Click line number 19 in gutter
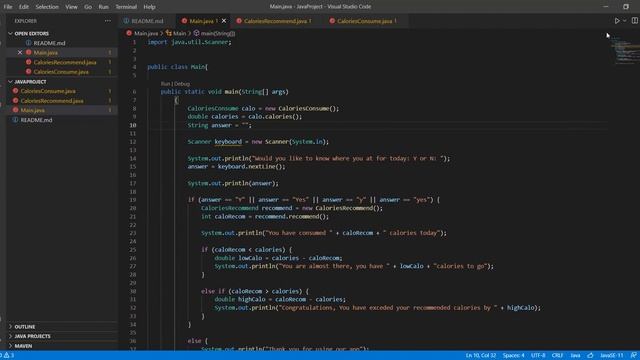 pos(133,200)
